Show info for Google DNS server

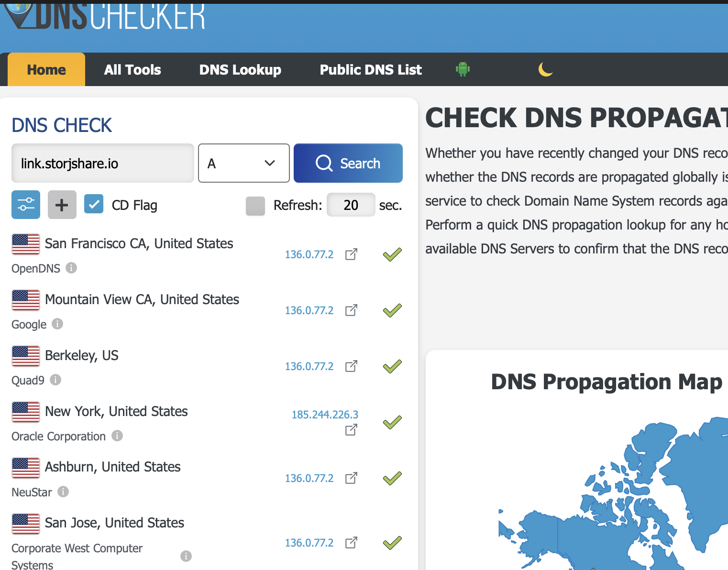pyautogui.click(x=57, y=324)
